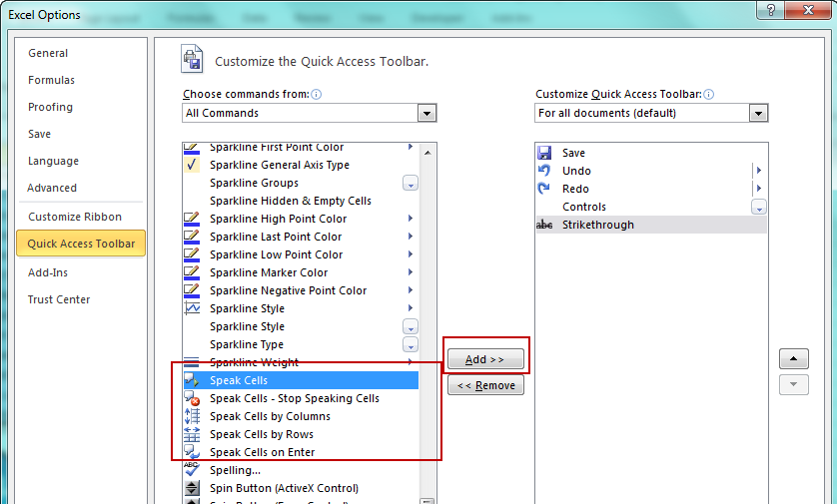The width and height of the screenshot is (837, 504).
Task: Click the Sparkline Last Point Color icon
Action: pyautogui.click(x=192, y=237)
